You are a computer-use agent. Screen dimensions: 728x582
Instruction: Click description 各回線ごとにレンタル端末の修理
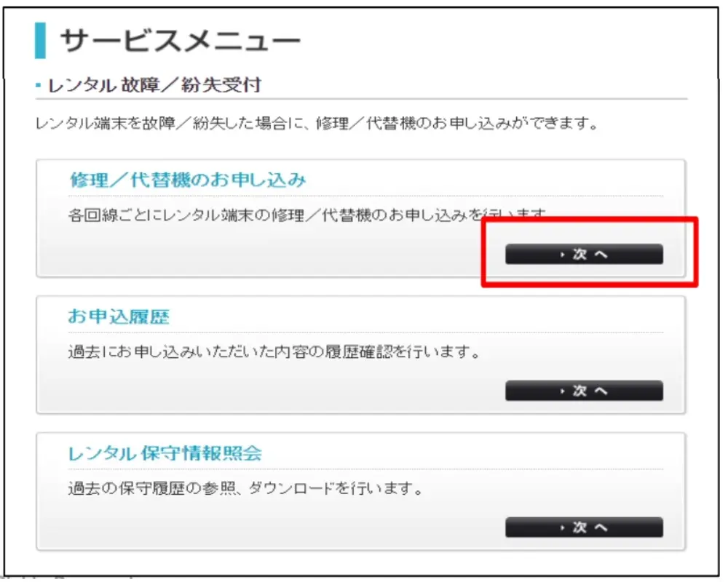tap(307, 215)
